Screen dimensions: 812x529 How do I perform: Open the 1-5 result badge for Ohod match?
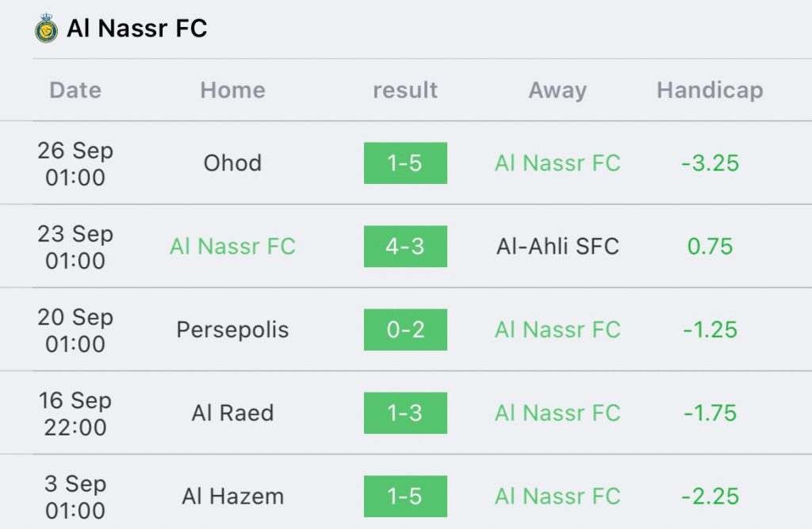(405, 163)
